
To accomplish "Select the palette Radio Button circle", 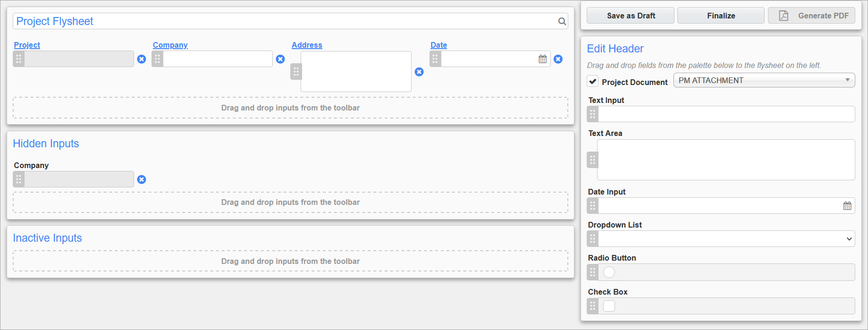I will pyautogui.click(x=609, y=272).
